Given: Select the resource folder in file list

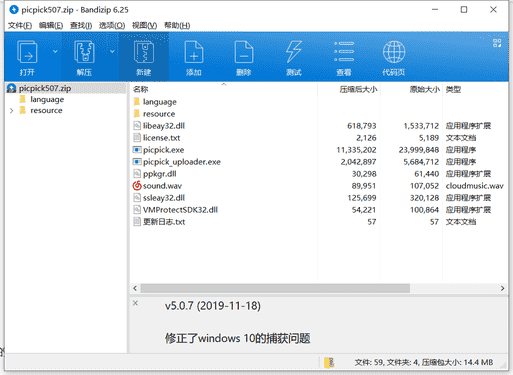Looking at the screenshot, I should pyautogui.click(x=159, y=114).
